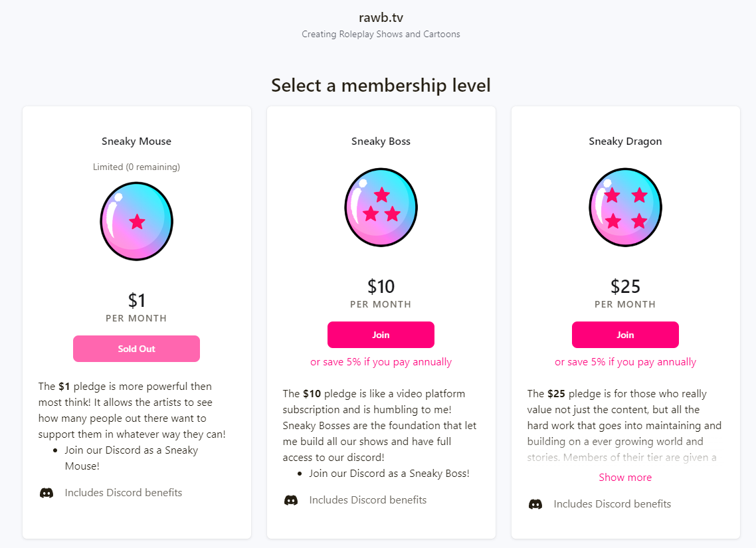
Task: Click Discord icon in Sneaky Boss card
Action: coord(291,500)
